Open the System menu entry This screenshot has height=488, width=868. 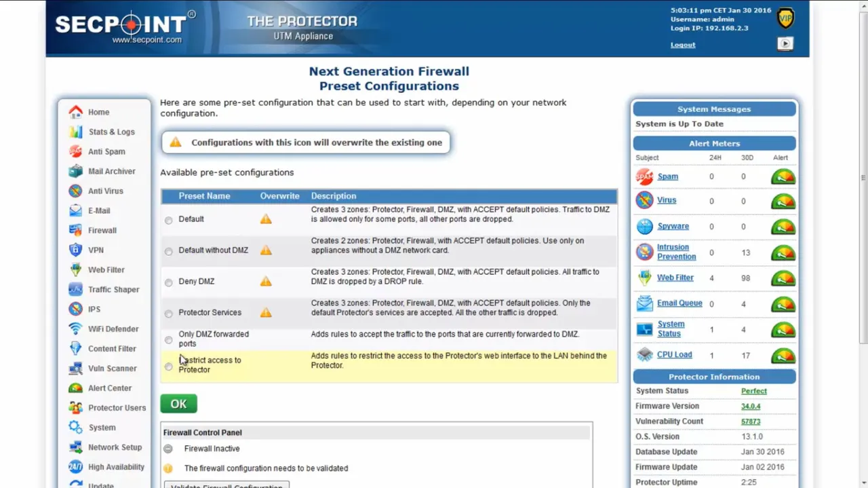[102, 427]
